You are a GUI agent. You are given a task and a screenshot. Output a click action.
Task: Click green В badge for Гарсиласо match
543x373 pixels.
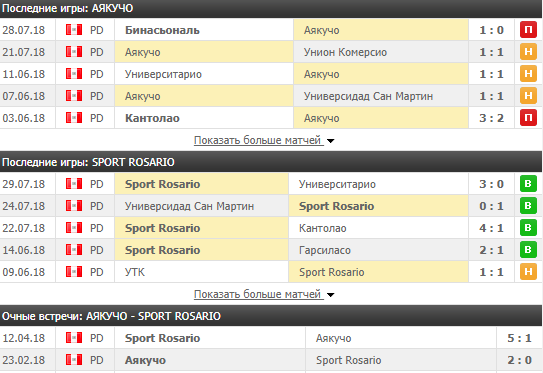coord(528,250)
